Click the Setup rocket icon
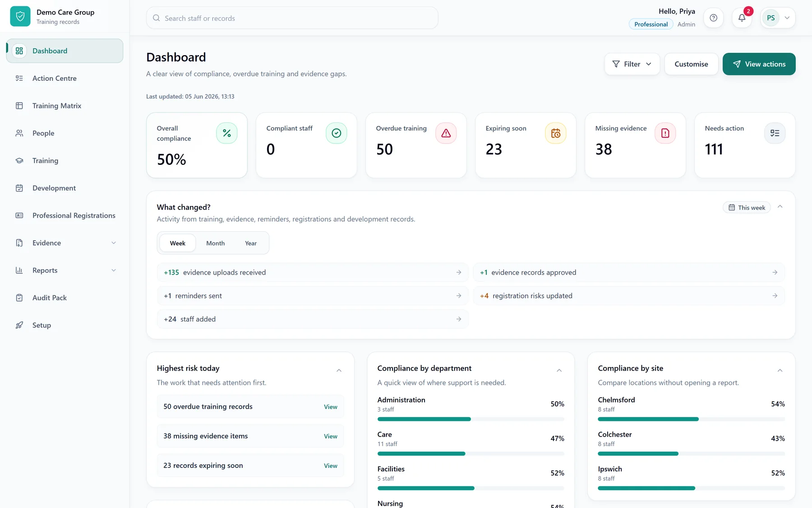The height and width of the screenshot is (508, 812). point(19,325)
